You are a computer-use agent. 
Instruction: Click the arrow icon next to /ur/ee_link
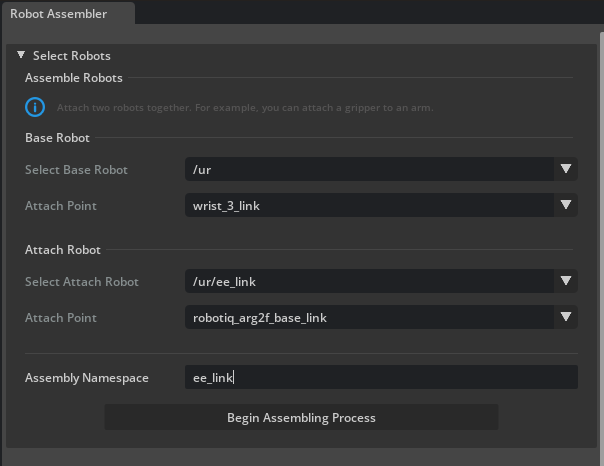click(566, 281)
